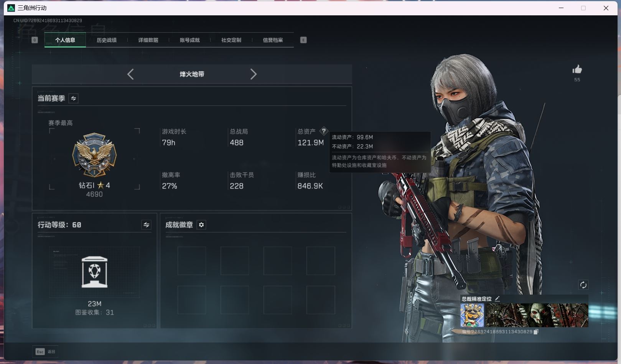Viewport: 621px width, 364px height.
Task: Toggle the operation level swap button
Action: click(x=146, y=225)
